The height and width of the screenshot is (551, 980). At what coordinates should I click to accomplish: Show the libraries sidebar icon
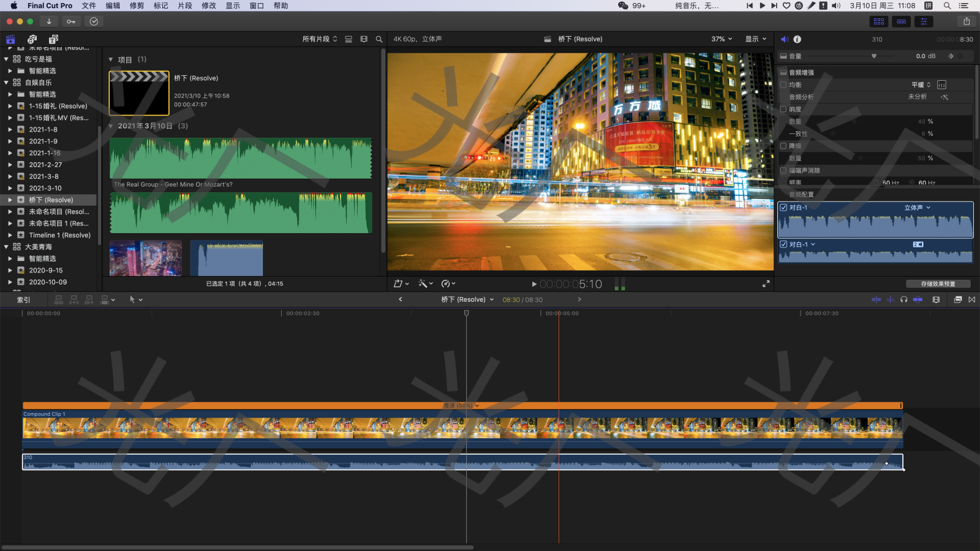click(10, 39)
